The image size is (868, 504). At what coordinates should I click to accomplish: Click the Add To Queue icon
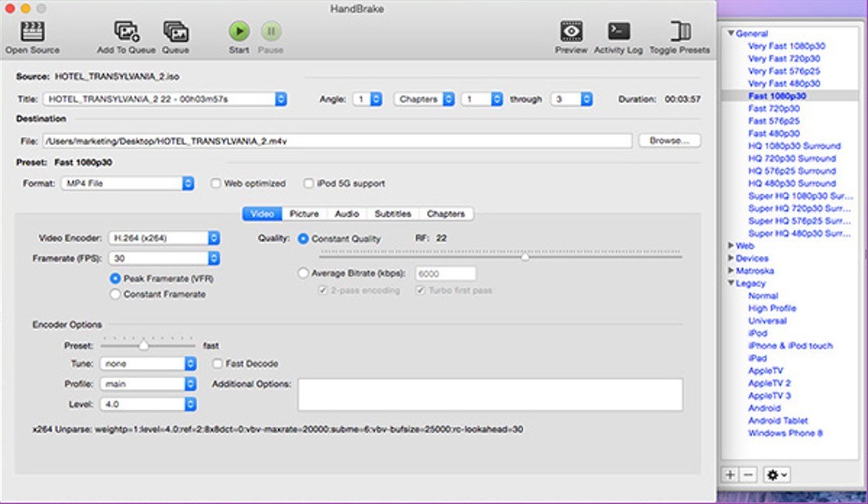[126, 32]
